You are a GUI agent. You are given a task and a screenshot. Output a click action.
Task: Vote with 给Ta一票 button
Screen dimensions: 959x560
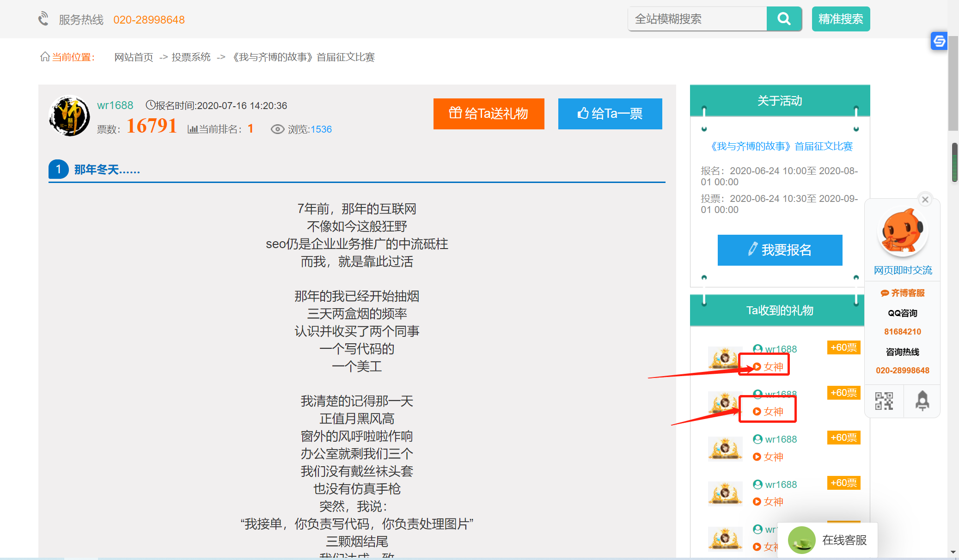(610, 114)
